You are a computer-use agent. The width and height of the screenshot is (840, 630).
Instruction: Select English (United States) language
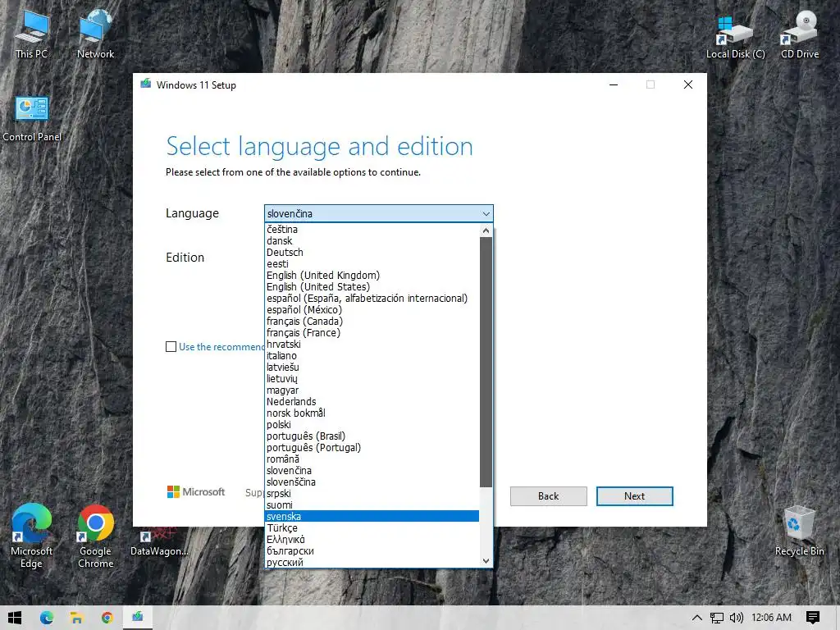tap(372, 287)
